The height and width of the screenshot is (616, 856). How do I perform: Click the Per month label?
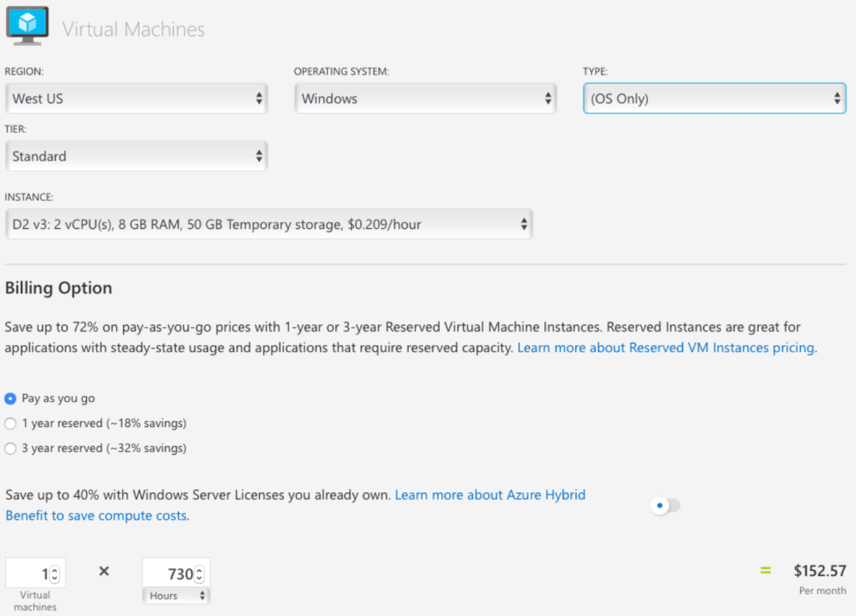pos(823,591)
